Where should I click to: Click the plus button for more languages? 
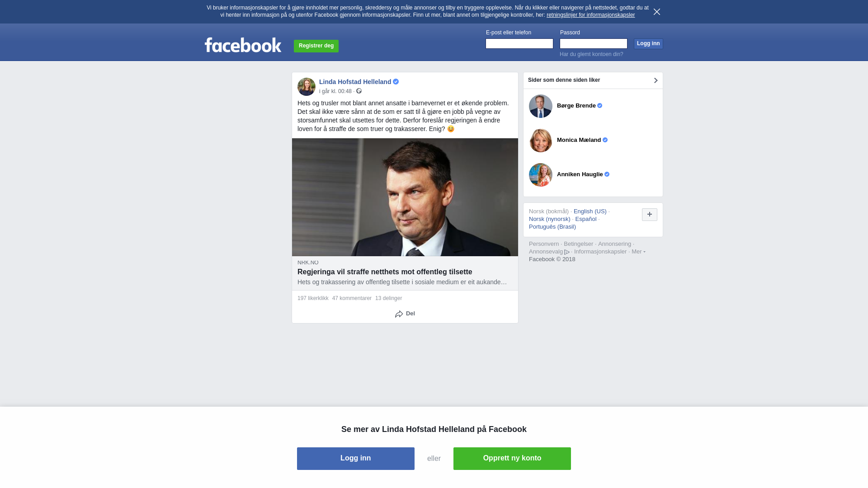[x=650, y=215]
